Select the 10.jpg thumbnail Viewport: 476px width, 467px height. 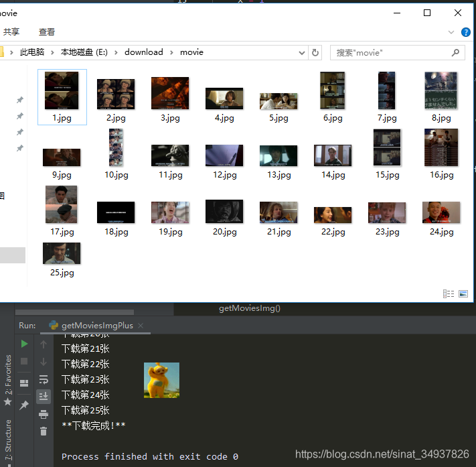pos(116,147)
